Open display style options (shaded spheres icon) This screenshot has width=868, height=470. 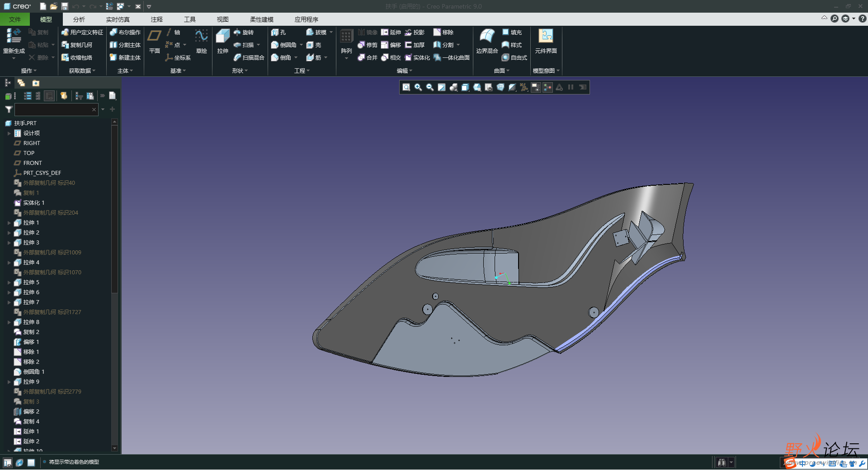[x=453, y=88]
